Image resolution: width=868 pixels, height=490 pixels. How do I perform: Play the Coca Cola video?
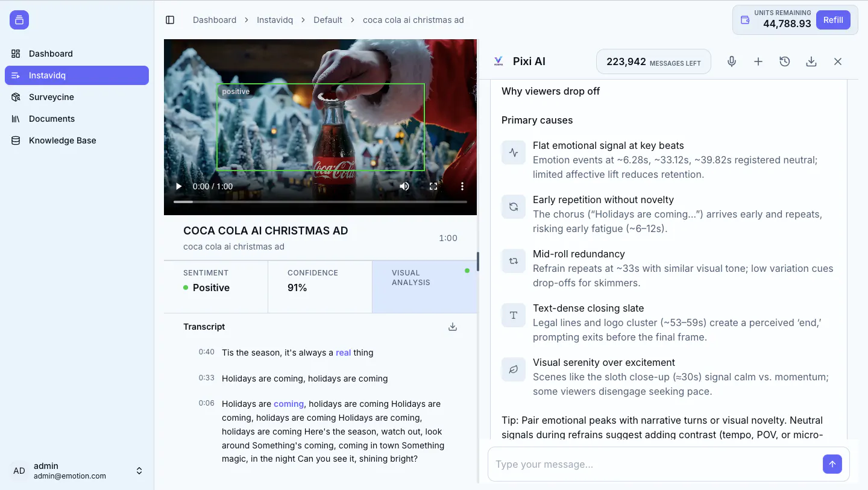click(178, 186)
